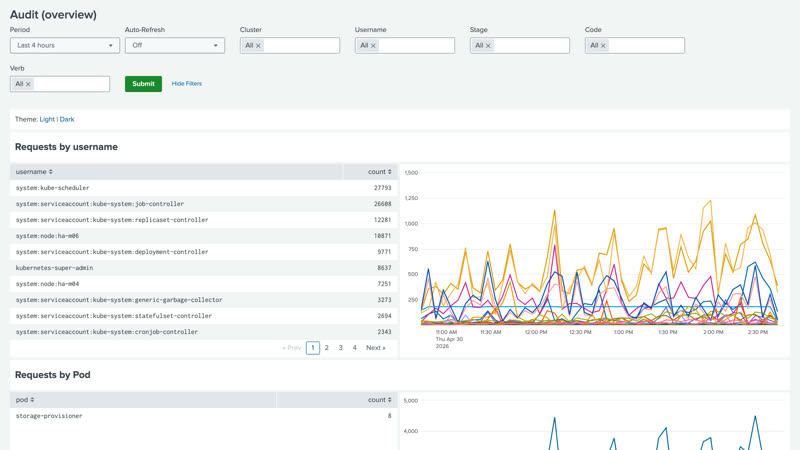Switch theme to Dark

tap(67, 119)
